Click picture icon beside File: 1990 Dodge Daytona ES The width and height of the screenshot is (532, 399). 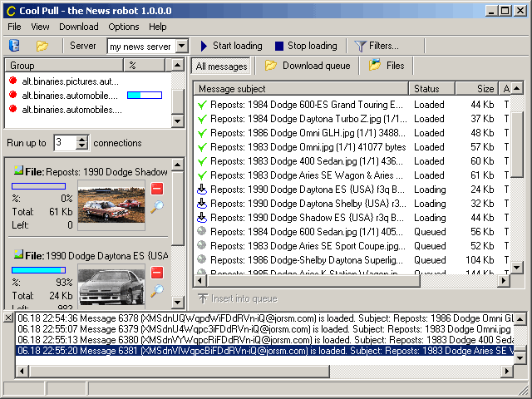(x=18, y=254)
